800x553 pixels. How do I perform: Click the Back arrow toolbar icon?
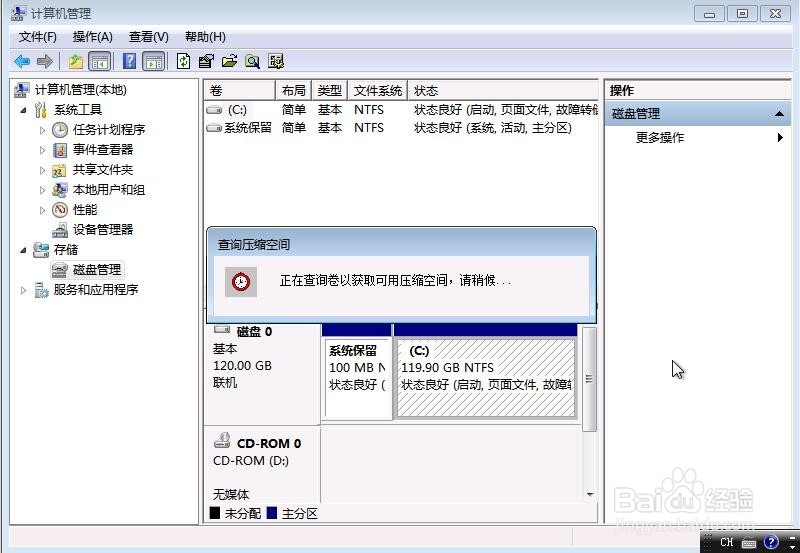pyautogui.click(x=22, y=62)
